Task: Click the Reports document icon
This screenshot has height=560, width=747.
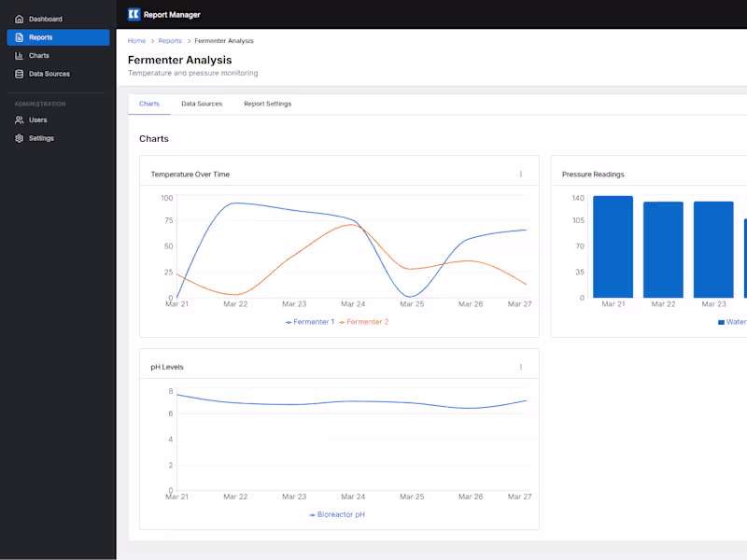Action: tap(19, 37)
